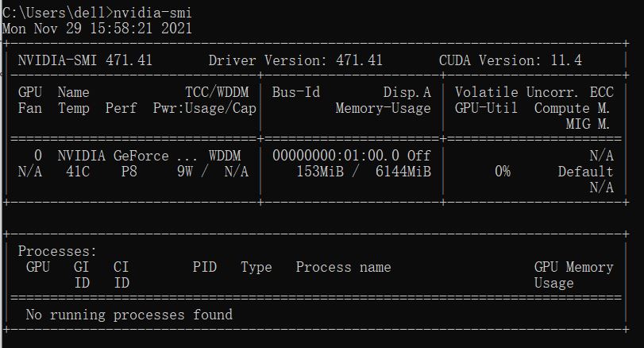The image size is (644, 348).
Task: Click the 41C temperature value
Action: [78, 172]
